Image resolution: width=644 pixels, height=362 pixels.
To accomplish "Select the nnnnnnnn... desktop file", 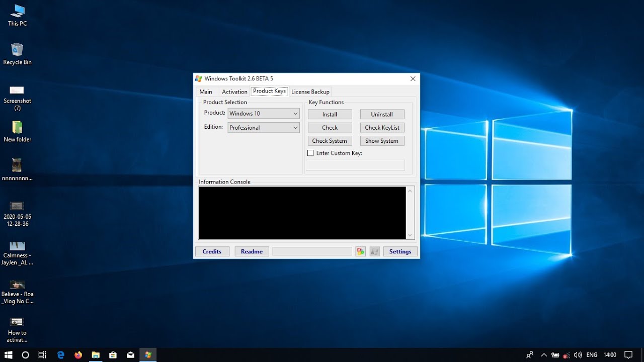I will point(17,170).
